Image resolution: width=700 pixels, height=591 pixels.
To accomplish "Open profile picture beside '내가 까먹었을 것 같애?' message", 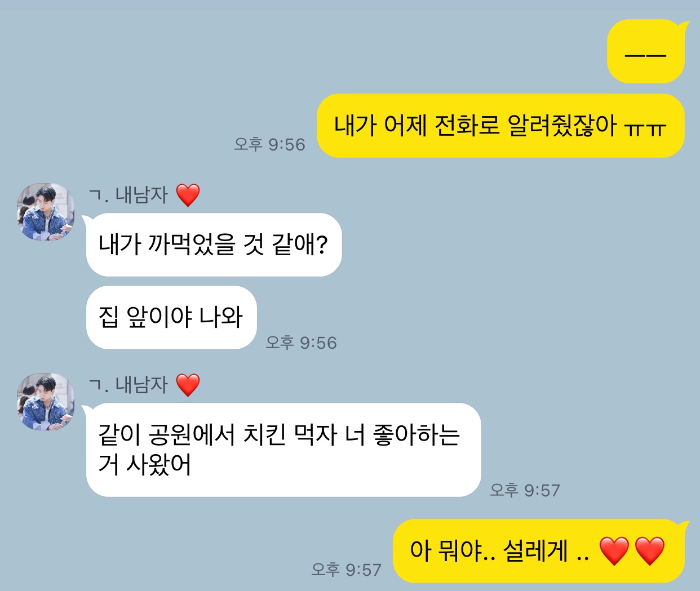I will point(46,212).
